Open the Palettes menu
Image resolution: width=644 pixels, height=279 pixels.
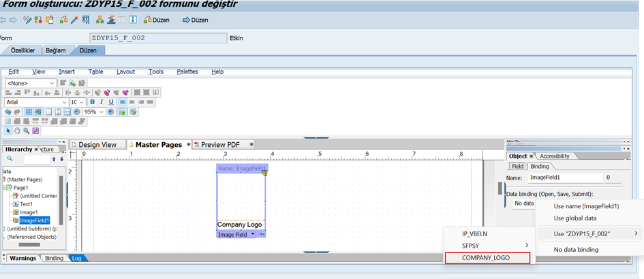click(x=187, y=71)
